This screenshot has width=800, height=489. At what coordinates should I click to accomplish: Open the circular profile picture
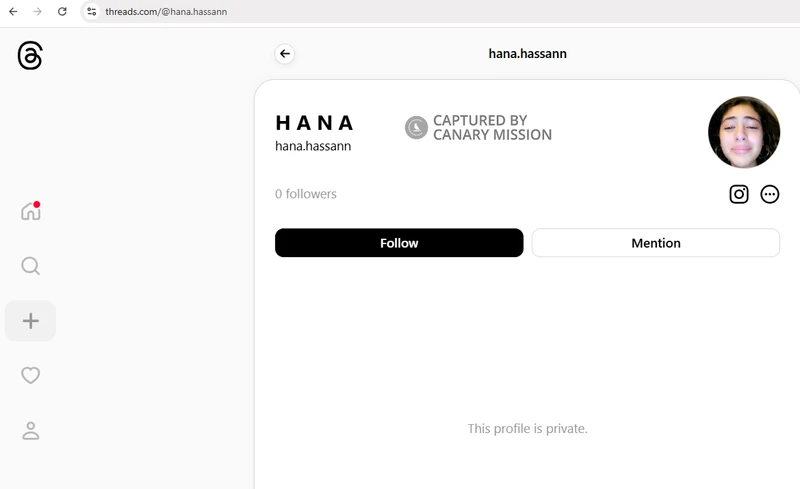point(743,132)
